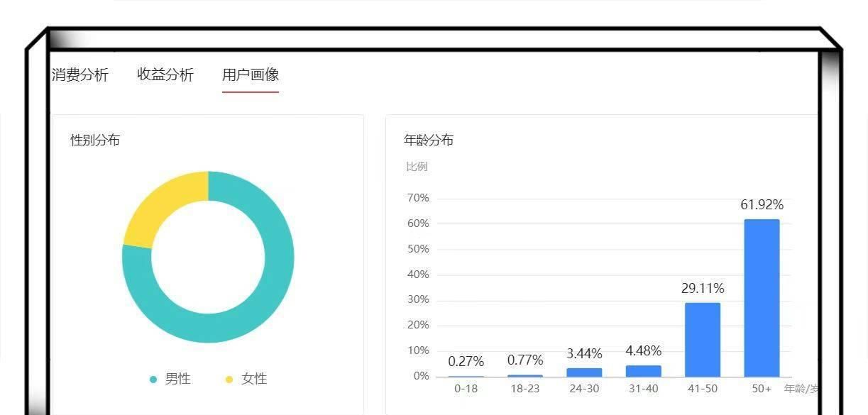The height and width of the screenshot is (415, 868).
Task: Click the 18-23 x-axis label
Action: tap(524, 389)
